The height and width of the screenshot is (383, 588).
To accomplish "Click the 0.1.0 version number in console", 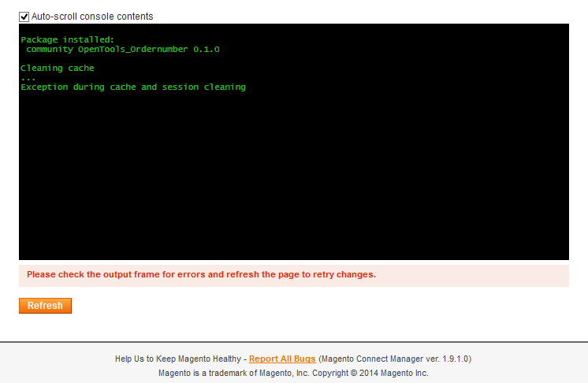I will (x=207, y=49).
